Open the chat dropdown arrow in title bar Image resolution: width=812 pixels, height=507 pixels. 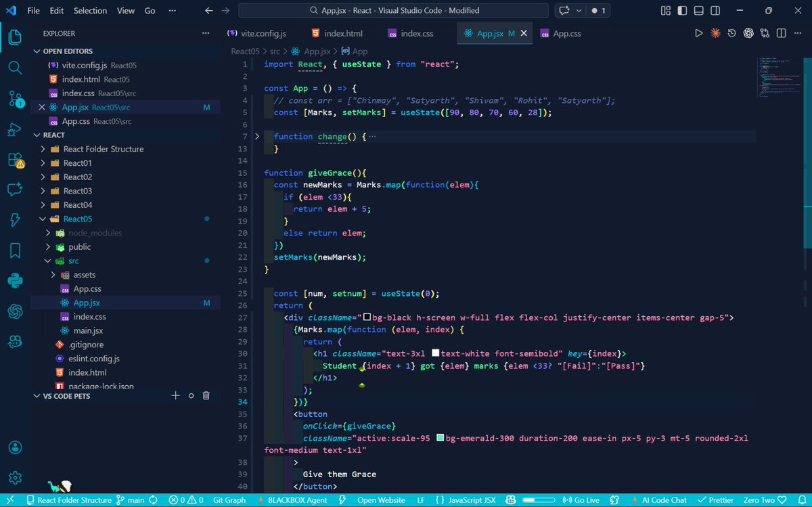point(578,11)
